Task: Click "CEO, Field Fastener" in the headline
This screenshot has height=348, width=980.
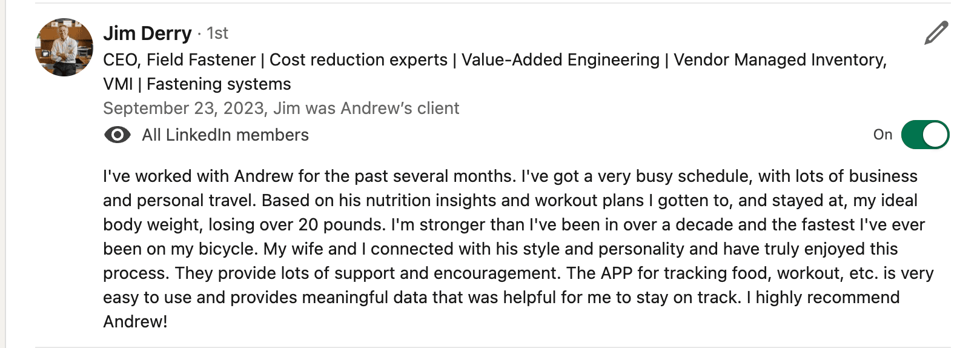Action: point(179,60)
